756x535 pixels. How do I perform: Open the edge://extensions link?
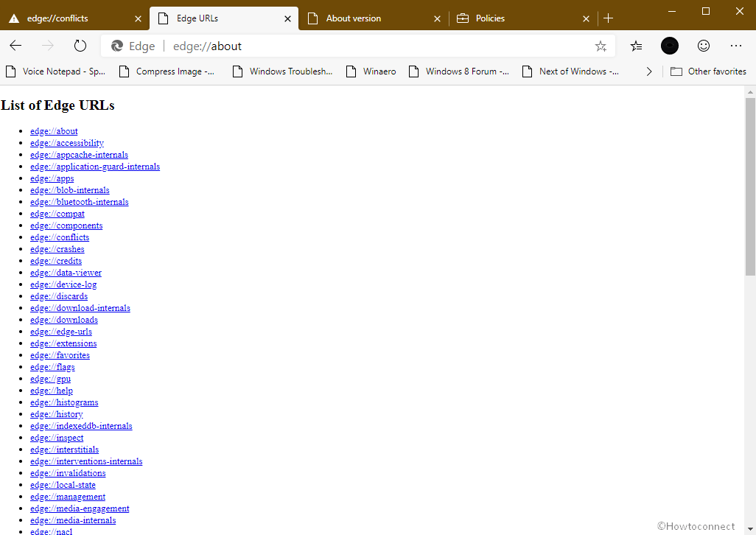point(63,343)
